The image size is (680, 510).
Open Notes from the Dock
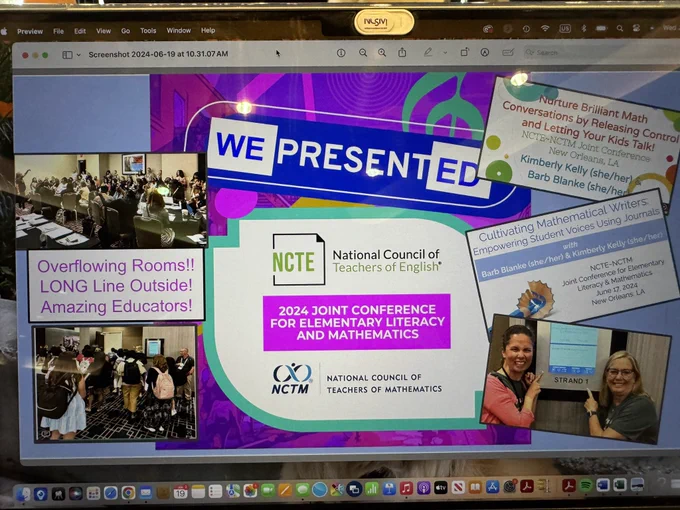(x=198, y=492)
